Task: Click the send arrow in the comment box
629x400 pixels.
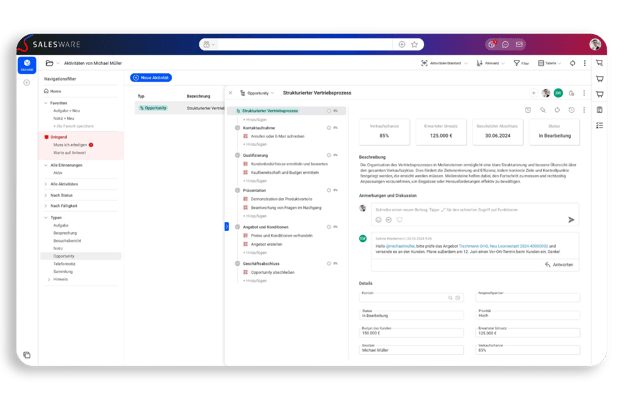Action: 571,219
